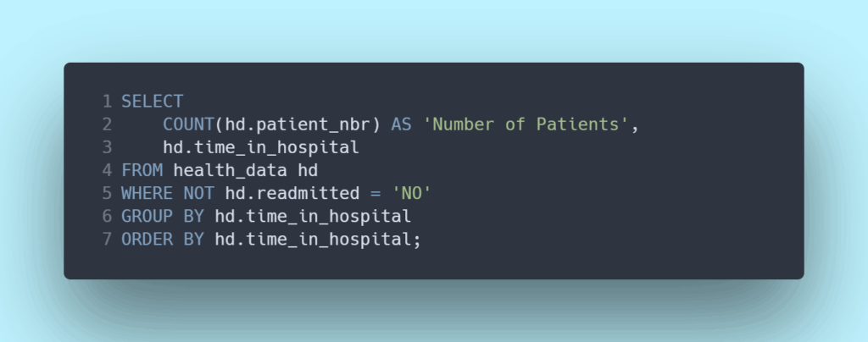Click line number 4 in the gutter
The width and height of the screenshot is (868, 342).
[107, 170]
